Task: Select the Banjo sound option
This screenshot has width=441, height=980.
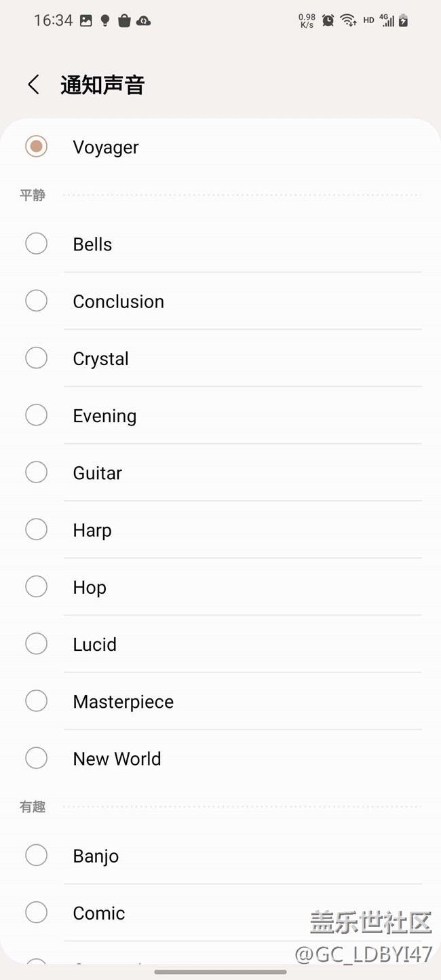Action: pyautogui.click(x=36, y=855)
